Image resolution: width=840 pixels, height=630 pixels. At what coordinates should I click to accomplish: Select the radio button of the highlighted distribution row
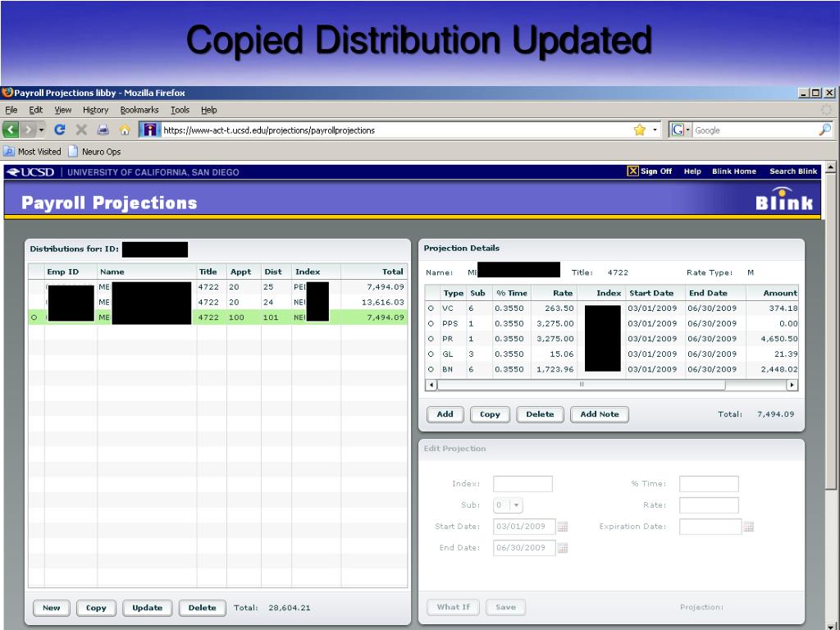click(34, 317)
